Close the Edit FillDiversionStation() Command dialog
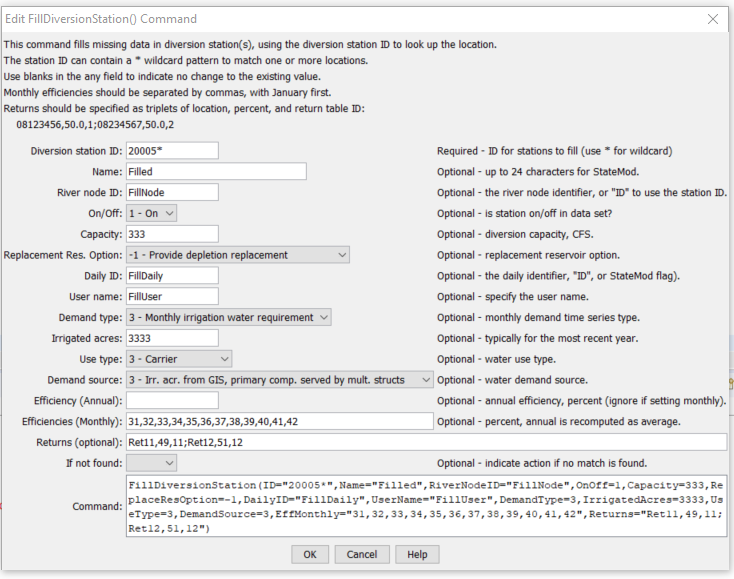Viewport: 734px width, 579px height. pos(712,19)
